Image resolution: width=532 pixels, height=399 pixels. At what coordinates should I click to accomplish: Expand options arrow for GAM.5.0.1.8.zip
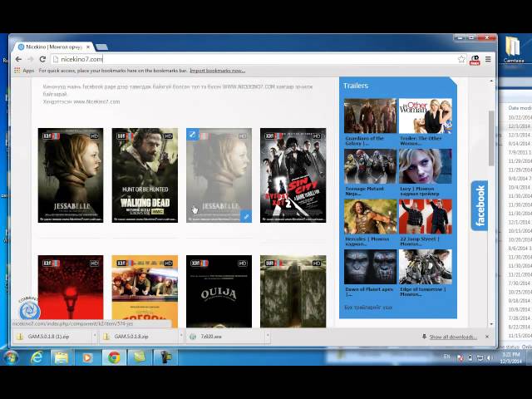(181, 336)
